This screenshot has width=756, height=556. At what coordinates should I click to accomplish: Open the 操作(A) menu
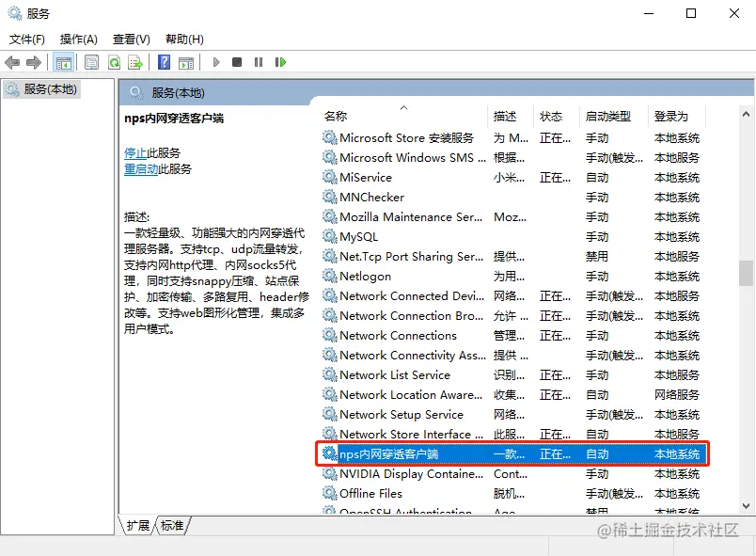click(79, 40)
